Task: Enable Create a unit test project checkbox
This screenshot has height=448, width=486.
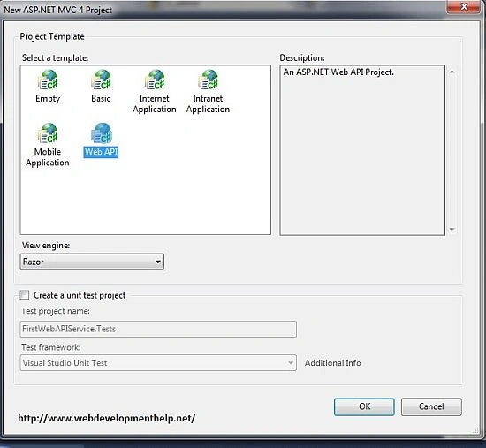Action: tap(24, 295)
